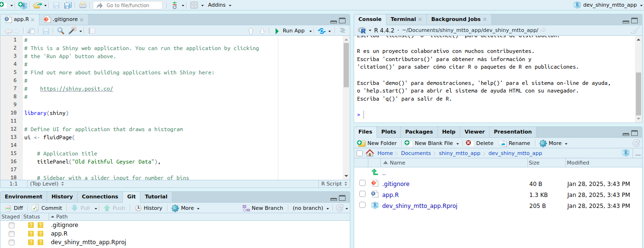Open the R Script file type selector
The width and height of the screenshot is (644, 248).
click(333, 184)
